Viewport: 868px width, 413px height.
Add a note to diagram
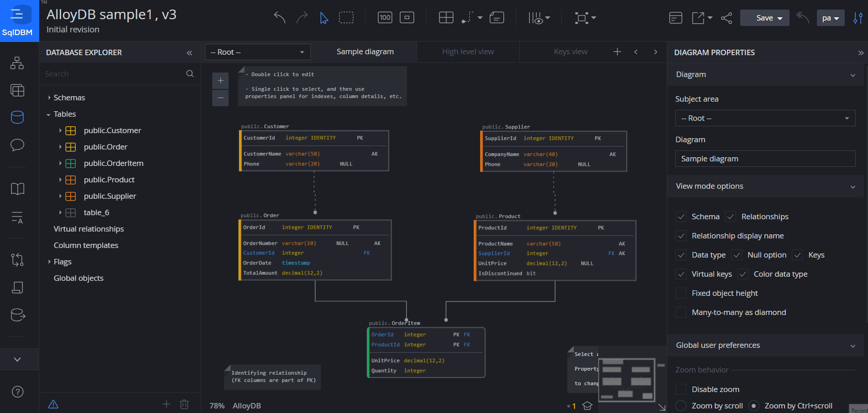click(497, 18)
